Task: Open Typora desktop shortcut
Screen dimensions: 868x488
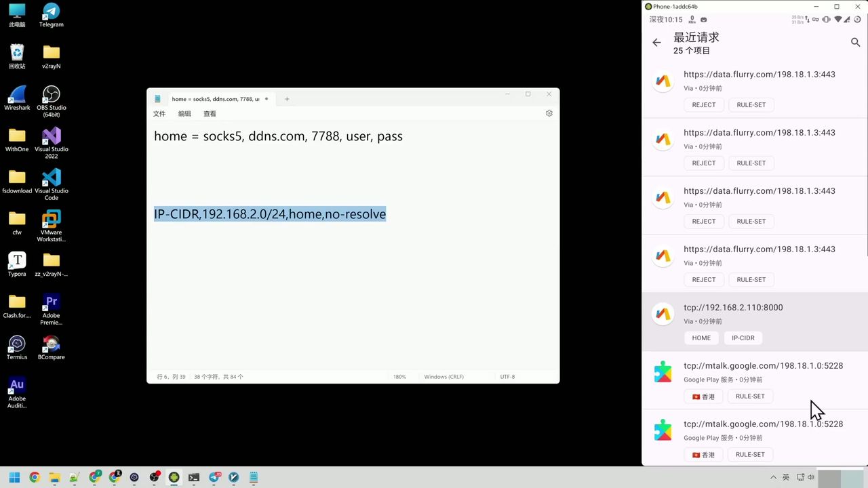Action: point(17,264)
